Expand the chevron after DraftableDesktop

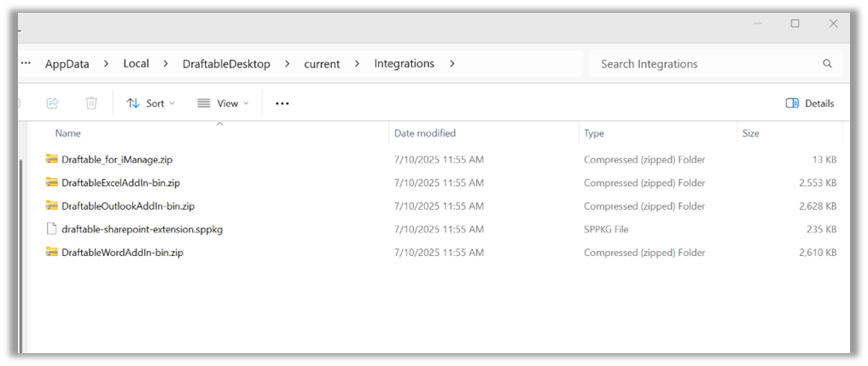(x=287, y=64)
